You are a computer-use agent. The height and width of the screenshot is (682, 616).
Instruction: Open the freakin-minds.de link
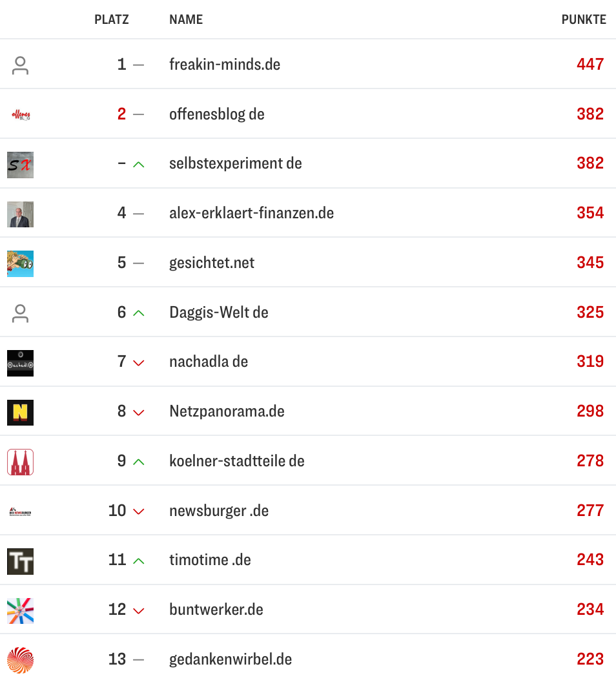pos(225,65)
